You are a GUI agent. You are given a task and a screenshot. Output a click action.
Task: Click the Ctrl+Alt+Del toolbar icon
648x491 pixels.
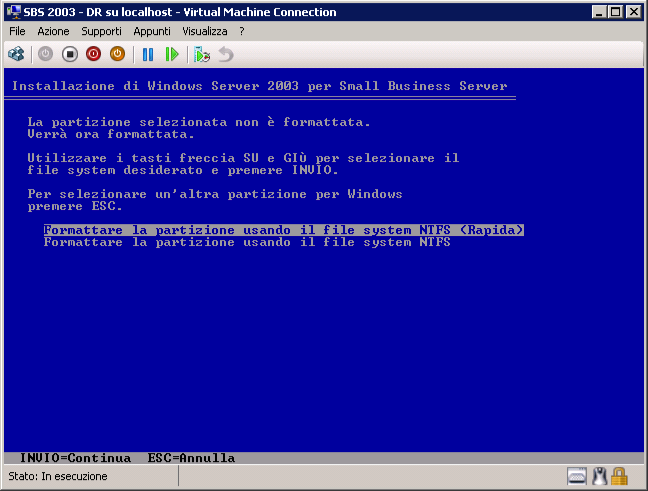tap(17, 54)
